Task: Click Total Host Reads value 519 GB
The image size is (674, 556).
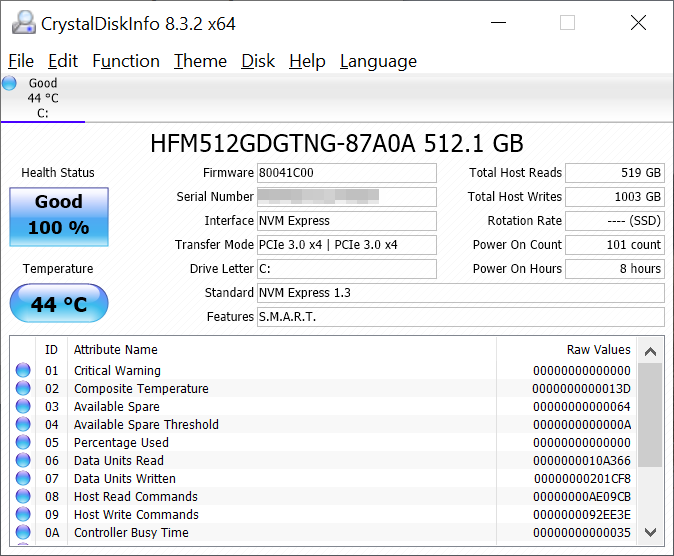Action: (615, 173)
